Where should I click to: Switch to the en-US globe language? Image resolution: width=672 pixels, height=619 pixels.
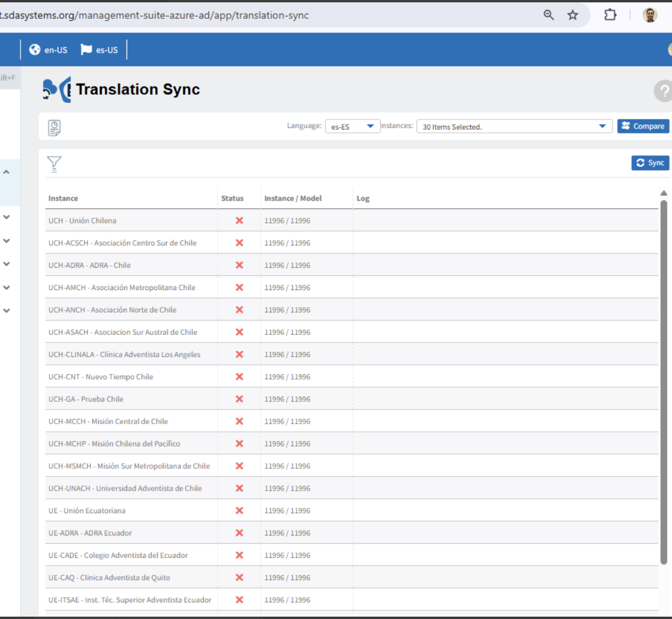point(48,50)
